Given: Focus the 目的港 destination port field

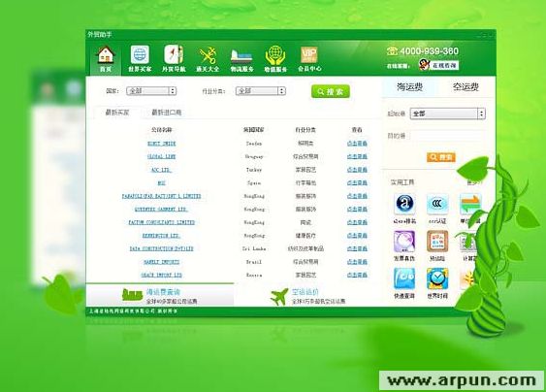Looking at the screenshot, I should (448, 136).
